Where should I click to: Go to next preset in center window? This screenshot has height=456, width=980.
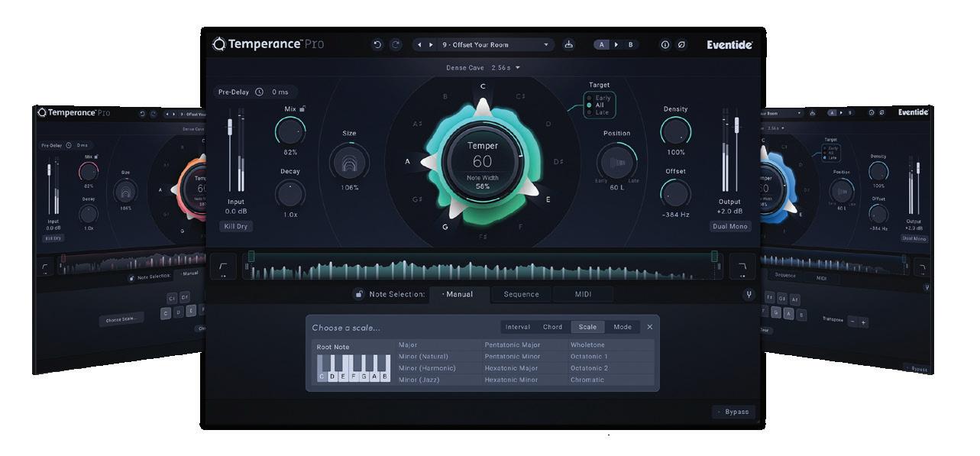(x=431, y=45)
